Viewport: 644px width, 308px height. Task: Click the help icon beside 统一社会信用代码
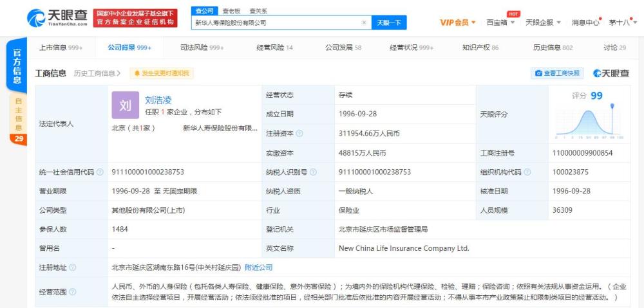(x=99, y=172)
